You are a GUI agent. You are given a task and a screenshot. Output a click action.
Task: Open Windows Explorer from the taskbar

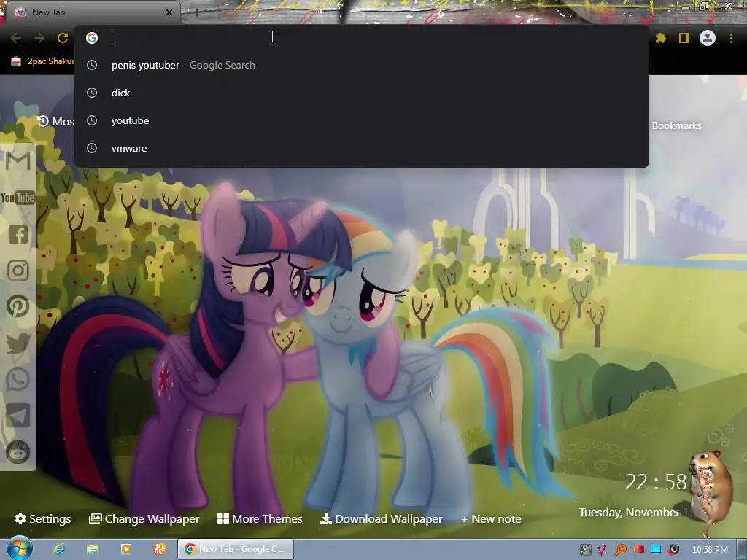[x=93, y=549]
